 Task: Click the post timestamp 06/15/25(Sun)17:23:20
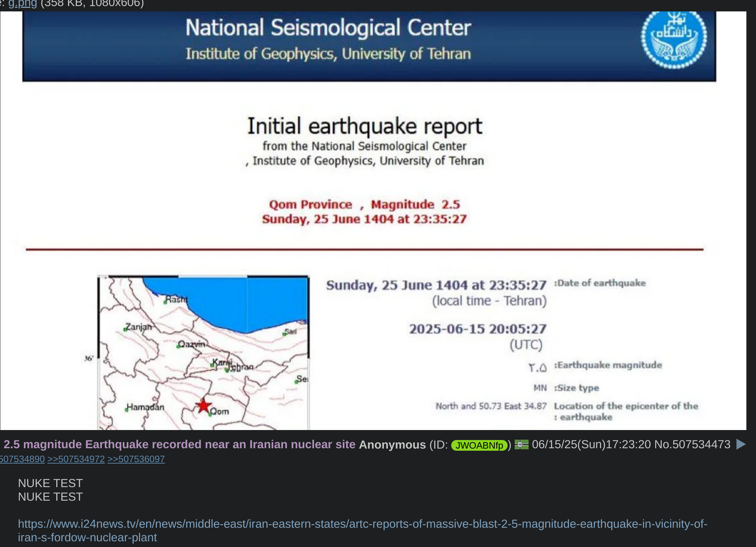(591, 444)
